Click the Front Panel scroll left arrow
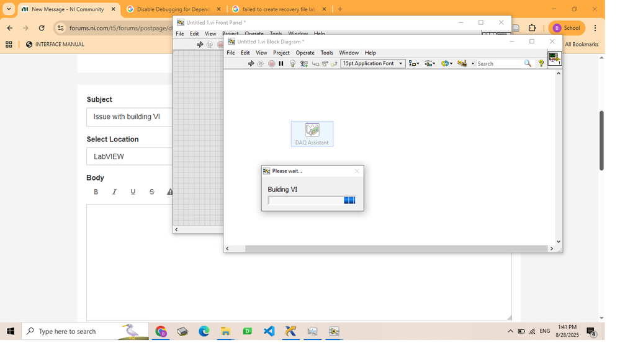This screenshot has height=364, width=620. click(176, 229)
